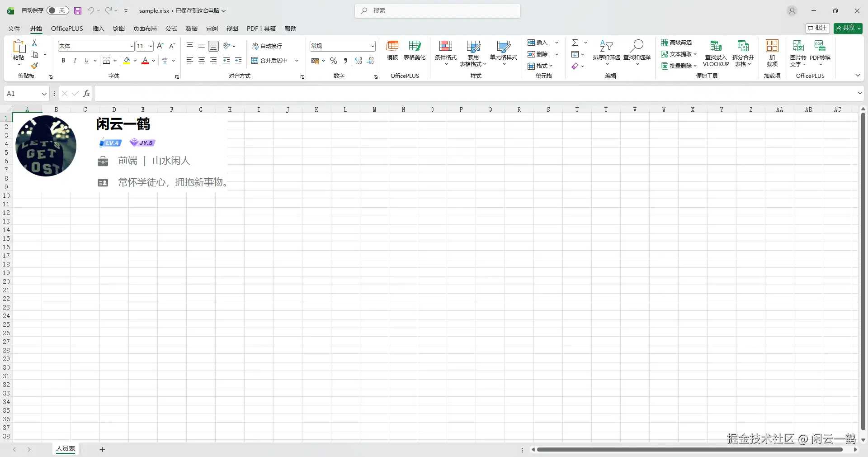
Task: Expand the Name Box dropdown arrow
Action: pyautogui.click(x=44, y=94)
